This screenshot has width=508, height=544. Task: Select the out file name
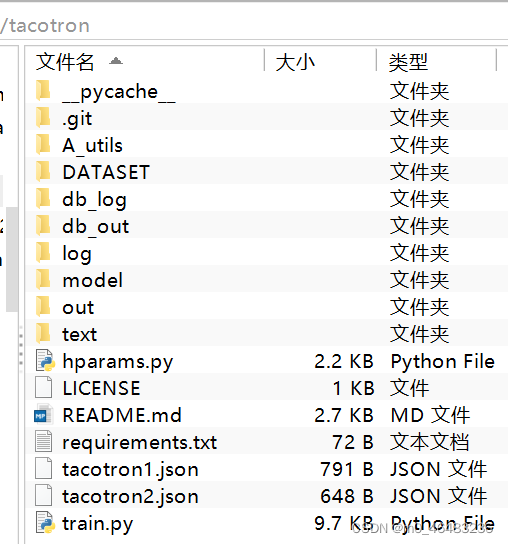pos(78,308)
